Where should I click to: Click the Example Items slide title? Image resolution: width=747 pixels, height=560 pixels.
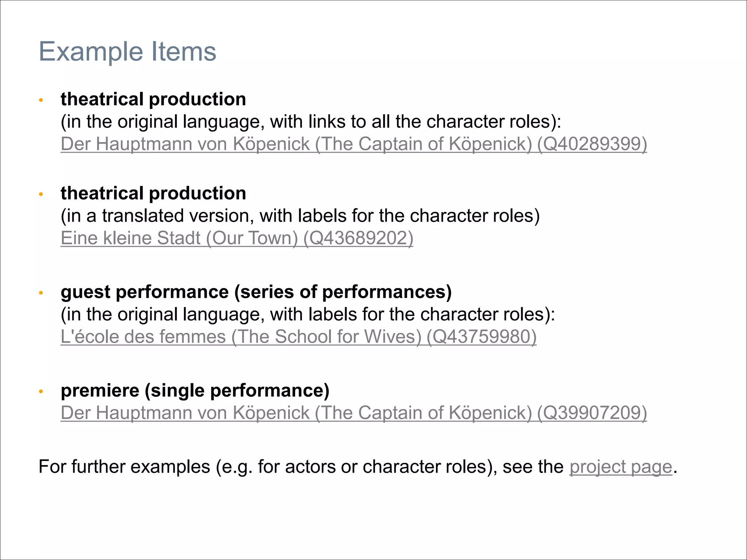(x=127, y=51)
